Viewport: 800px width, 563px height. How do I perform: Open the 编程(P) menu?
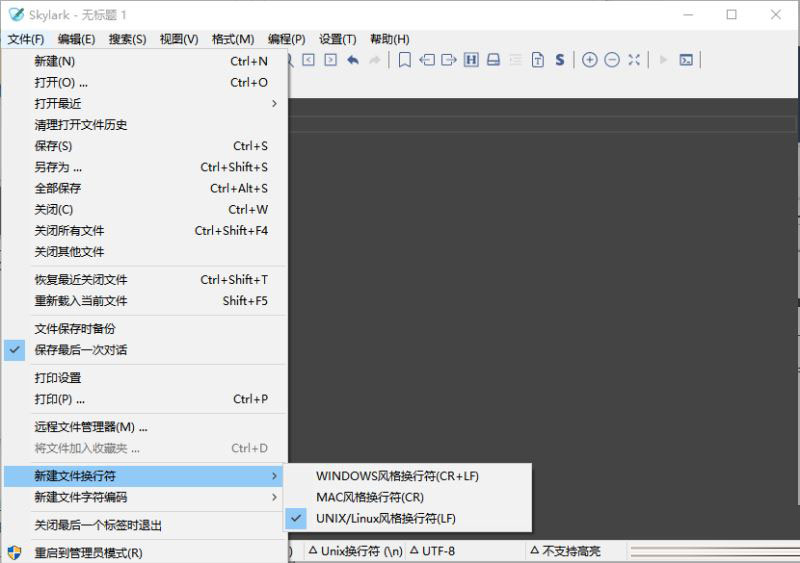(x=287, y=39)
